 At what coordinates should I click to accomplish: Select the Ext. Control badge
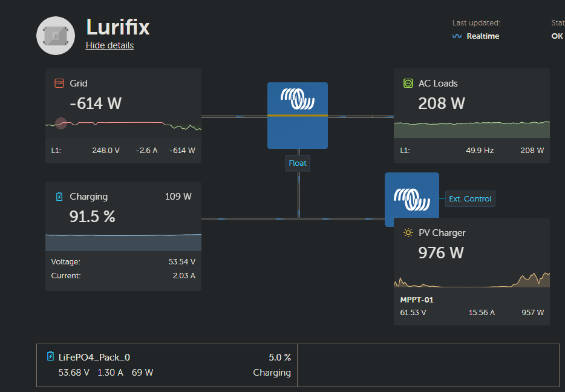[470, 198]
